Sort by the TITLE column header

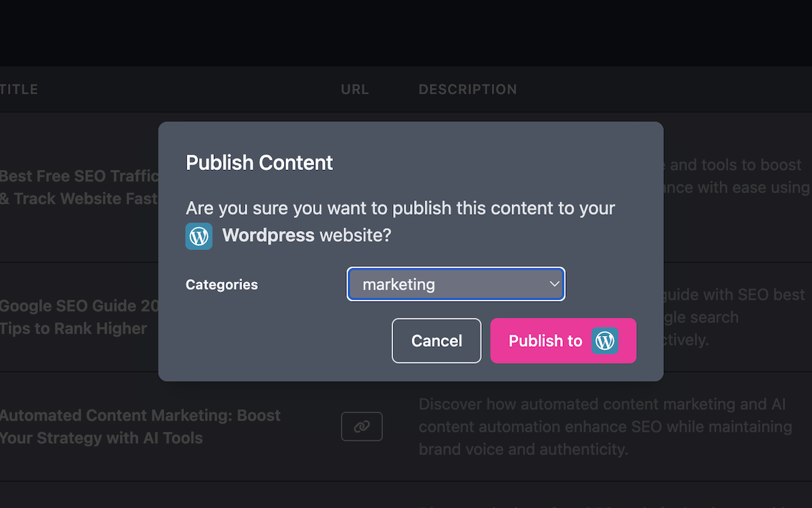(19, 89)
